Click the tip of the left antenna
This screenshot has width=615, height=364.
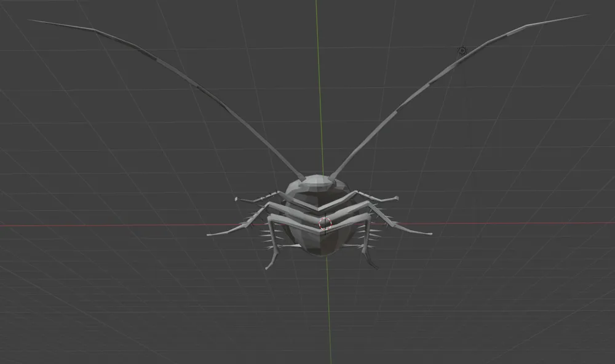point(31,20)
